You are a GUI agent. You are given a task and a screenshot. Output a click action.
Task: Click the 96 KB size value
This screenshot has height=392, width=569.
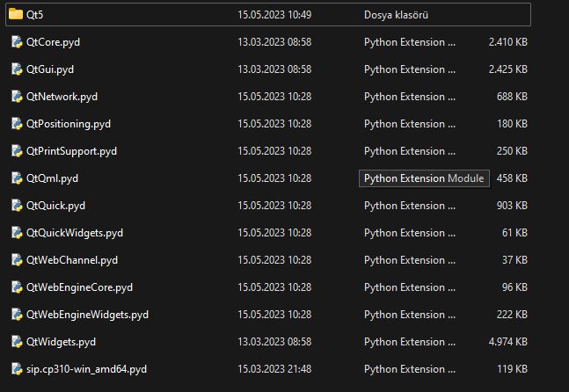tap(514, 287)
